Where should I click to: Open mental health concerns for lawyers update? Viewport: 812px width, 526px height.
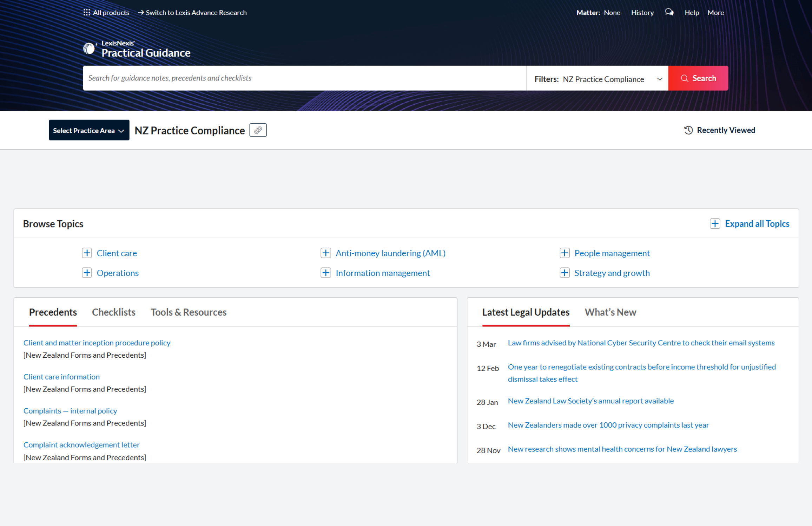(622, 449)
